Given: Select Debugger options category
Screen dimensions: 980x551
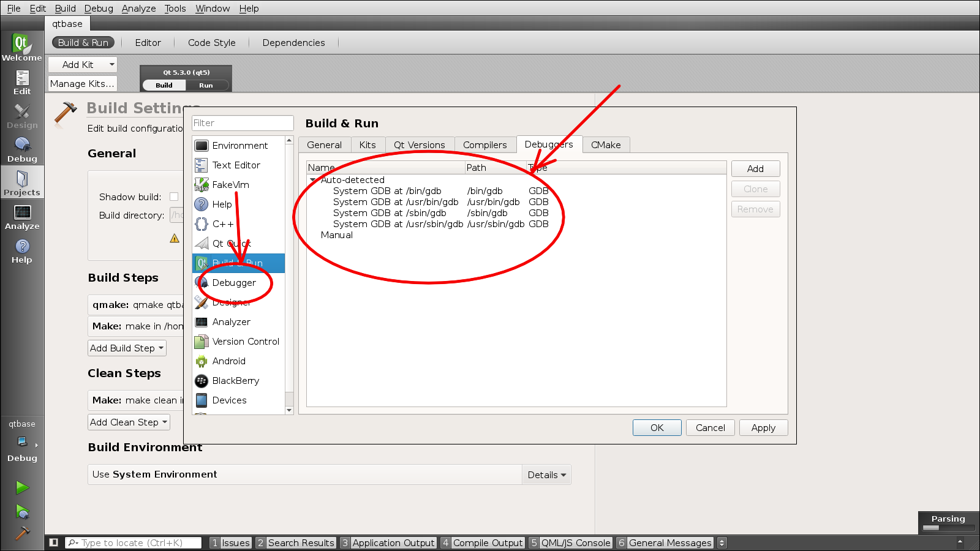Looking at the screenshot, I should [239, 283].
